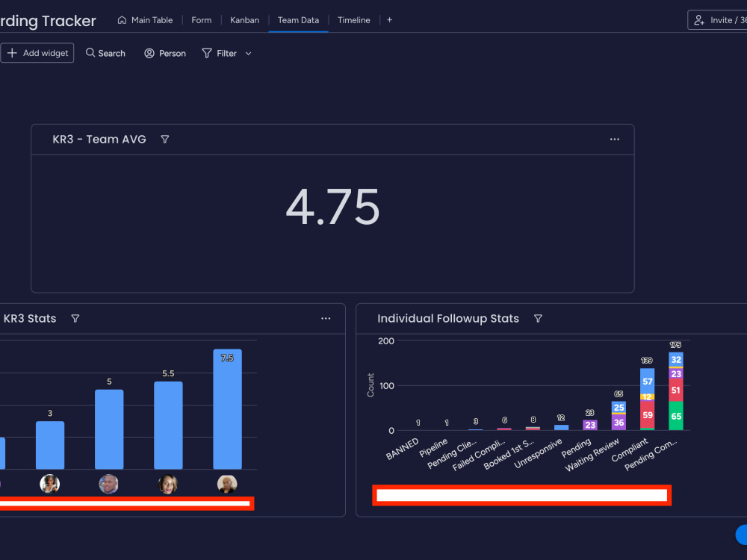The image size is (747, 560).
Task: Click the purple 23 segment in Pending Com bar
Action: 676,374
